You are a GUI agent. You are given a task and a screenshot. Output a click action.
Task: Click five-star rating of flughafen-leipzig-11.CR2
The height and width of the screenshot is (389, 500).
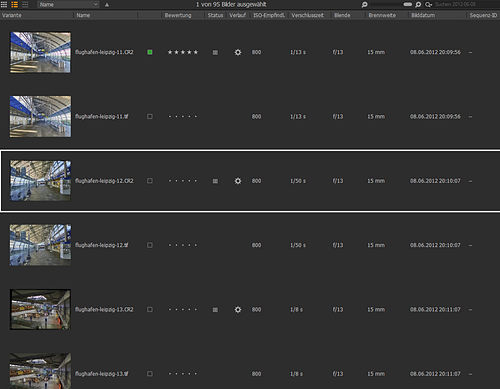coord(183,52)
